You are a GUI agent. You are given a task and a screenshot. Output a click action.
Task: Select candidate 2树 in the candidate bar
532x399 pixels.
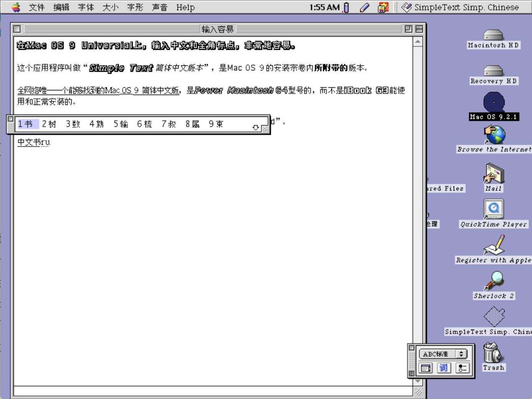49,123
